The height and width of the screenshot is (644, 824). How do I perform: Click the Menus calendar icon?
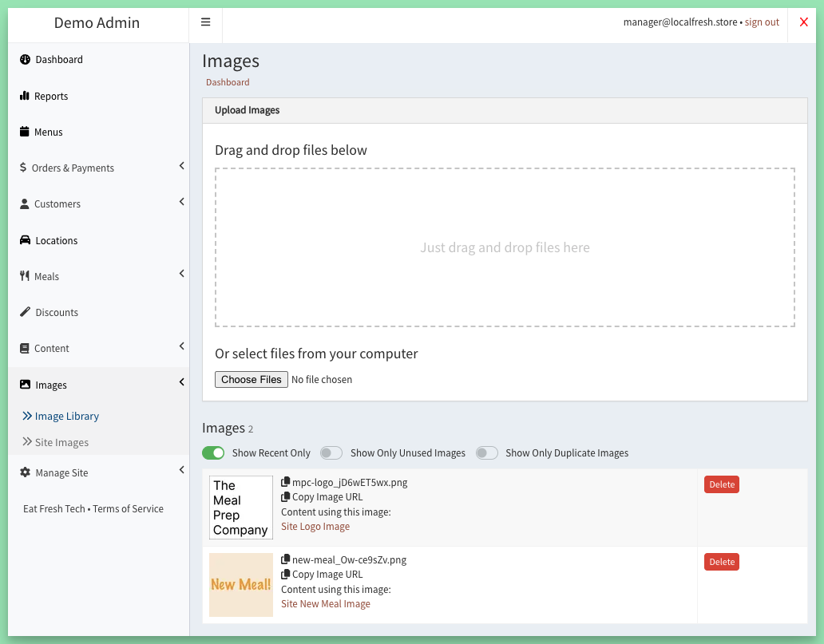25,132
